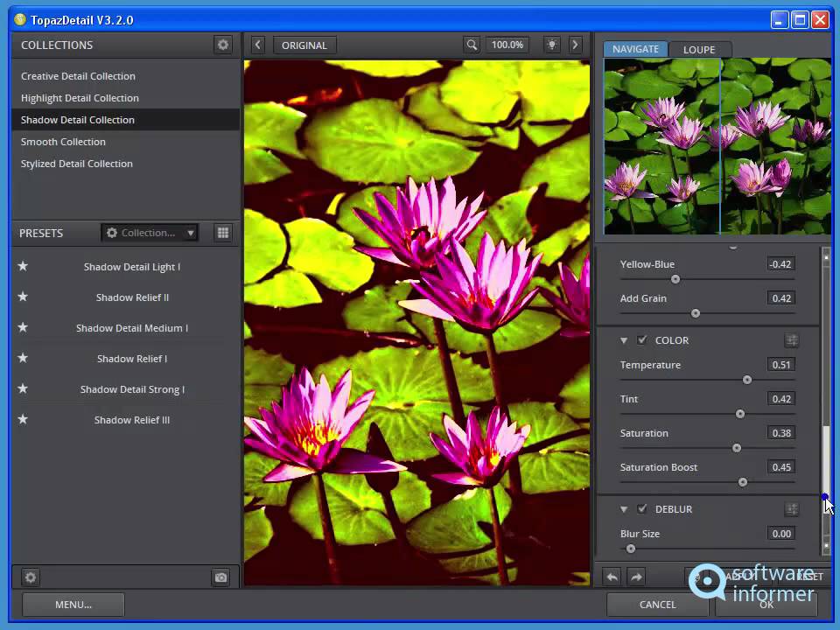Click the Tint slider handle

click(740, 414)
